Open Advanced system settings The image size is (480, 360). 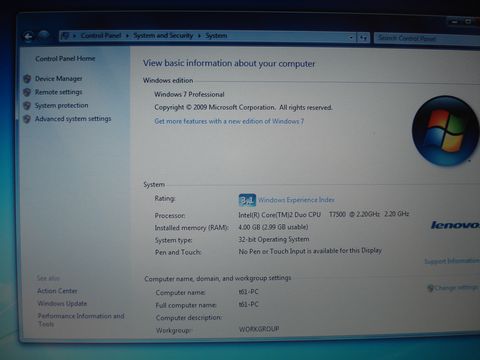[x=73, y=119]
